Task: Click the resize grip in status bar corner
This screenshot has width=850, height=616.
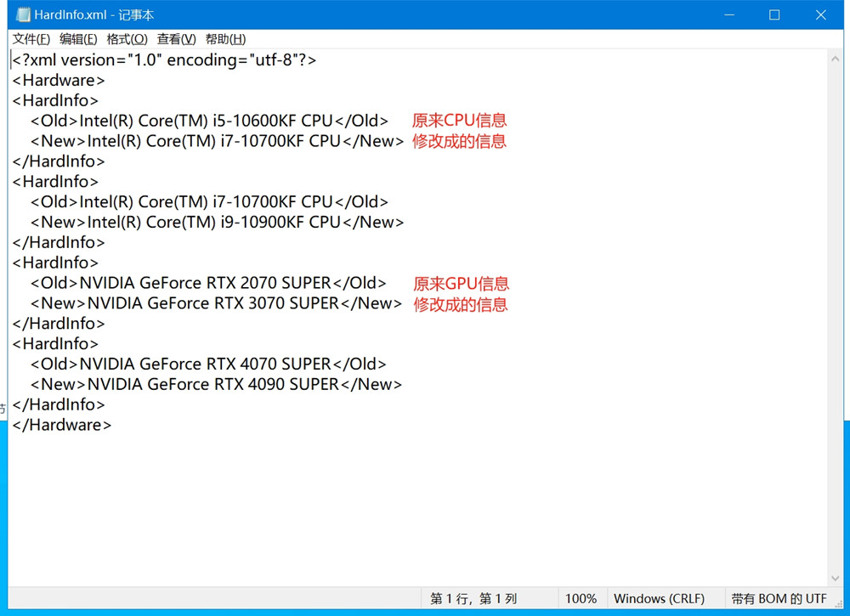Action: tap(838, 603)
